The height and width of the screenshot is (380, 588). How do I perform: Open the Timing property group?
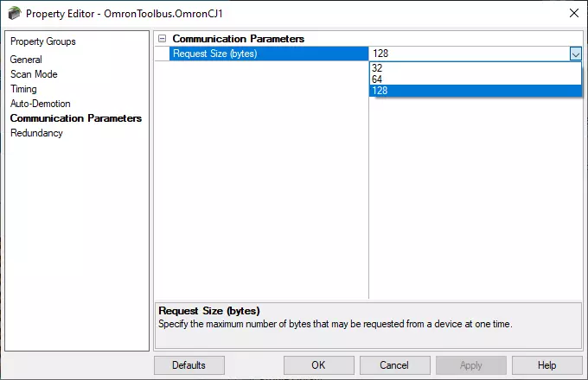tap(23, 89)
